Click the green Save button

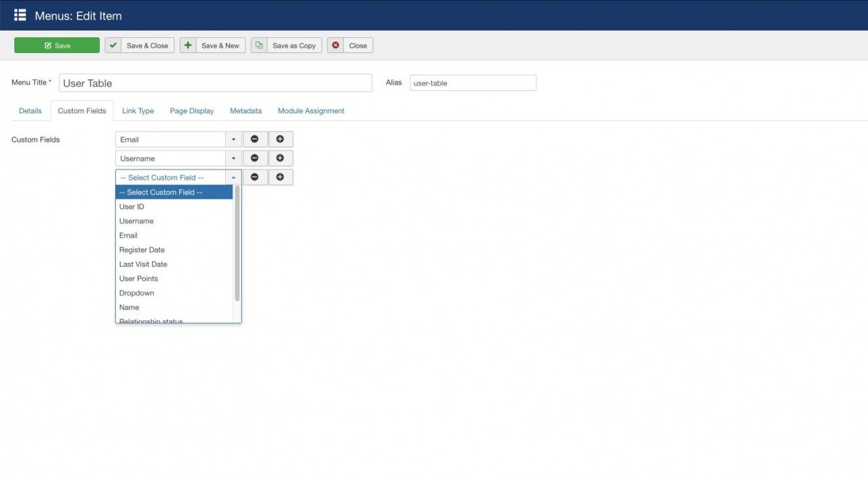(57, 45)
